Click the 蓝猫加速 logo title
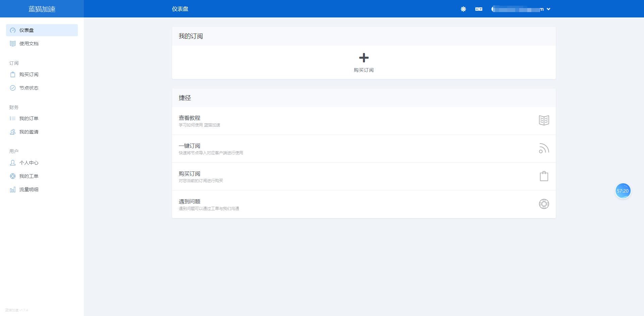Screen dimensions: 644x316 pos(42,9)
